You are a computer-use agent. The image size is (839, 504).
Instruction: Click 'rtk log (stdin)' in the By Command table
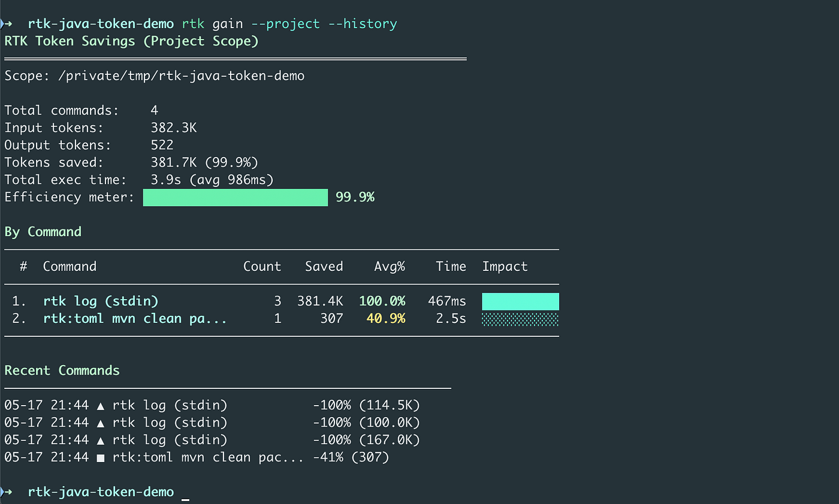tap(101, 301)
